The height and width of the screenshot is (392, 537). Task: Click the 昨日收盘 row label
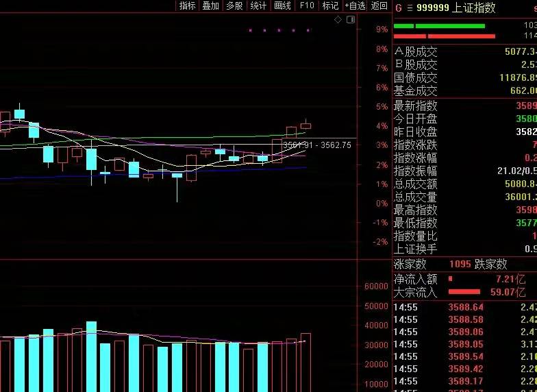[x=415, y=132]
